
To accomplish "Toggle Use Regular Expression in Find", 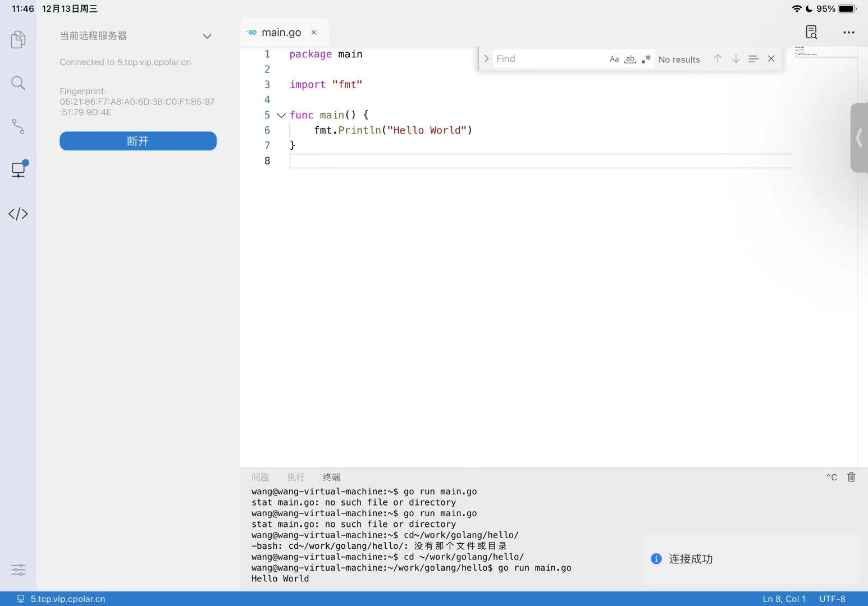I will 646,59.
